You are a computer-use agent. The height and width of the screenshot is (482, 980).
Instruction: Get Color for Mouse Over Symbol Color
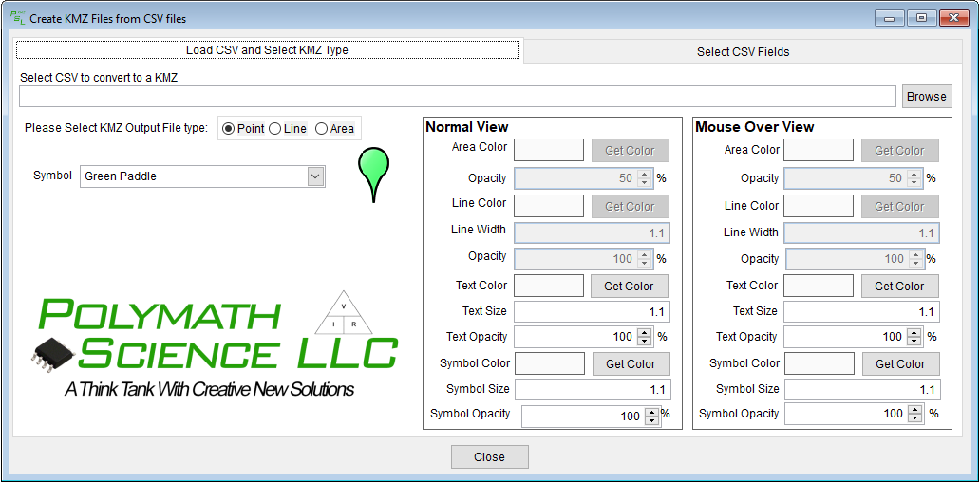click(x=899, y=363)
